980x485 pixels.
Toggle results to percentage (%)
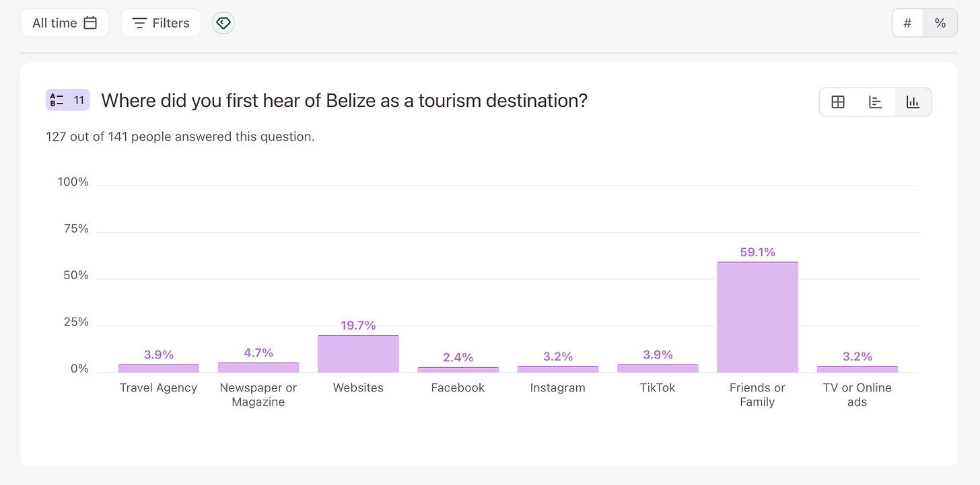click(x=940, y=23)
